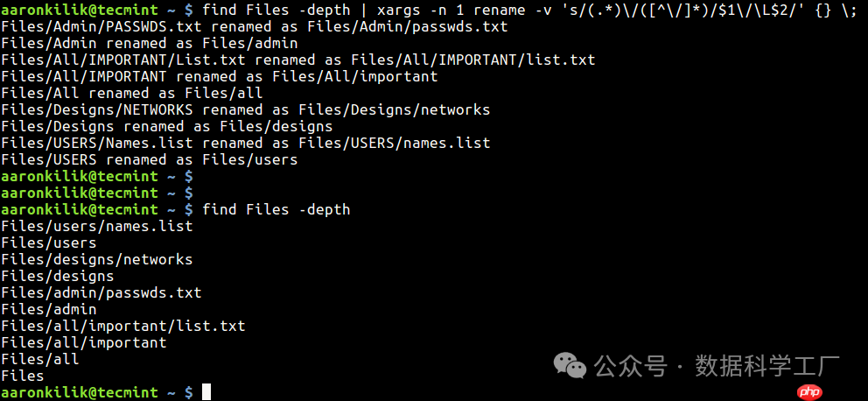The width and height of the screenshot is (868, 401).
Task: Click the Files/All/IMPORTANT/List.txt renamed line
Action: pyautogui.click(x=298, y=60)
